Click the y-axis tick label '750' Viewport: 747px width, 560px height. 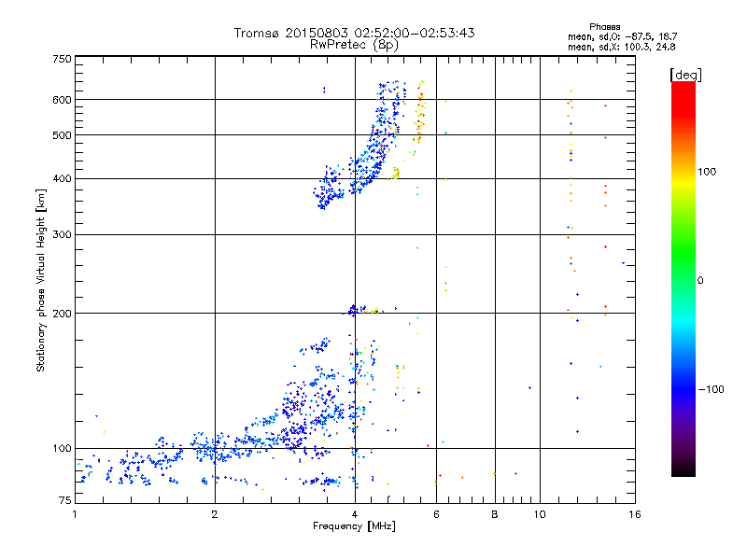[62, 59]
